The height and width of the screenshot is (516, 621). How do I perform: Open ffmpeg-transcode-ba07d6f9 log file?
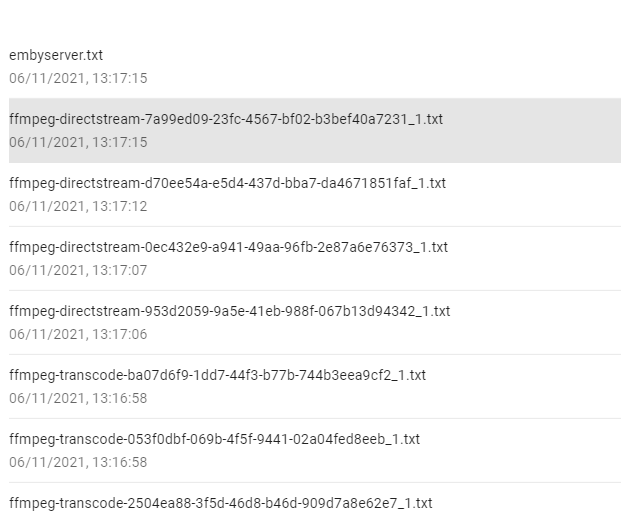(x=217, y=376)
